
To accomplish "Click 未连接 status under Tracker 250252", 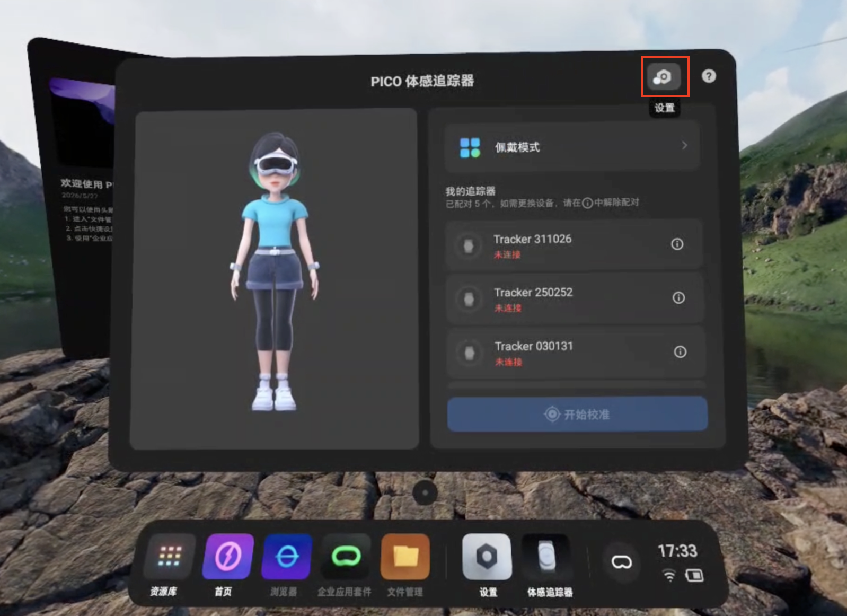I will (x=508, y=308).
